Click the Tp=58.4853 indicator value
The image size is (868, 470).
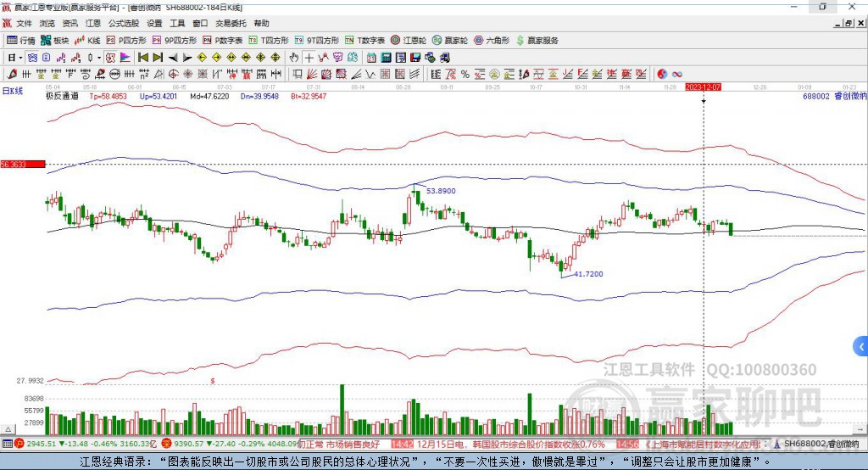[108, 96]
